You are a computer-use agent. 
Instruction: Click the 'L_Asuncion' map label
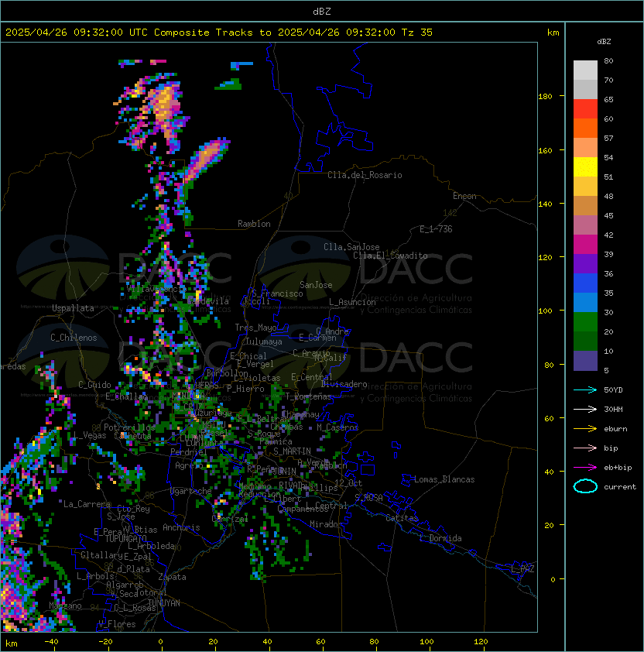(352, 302)
